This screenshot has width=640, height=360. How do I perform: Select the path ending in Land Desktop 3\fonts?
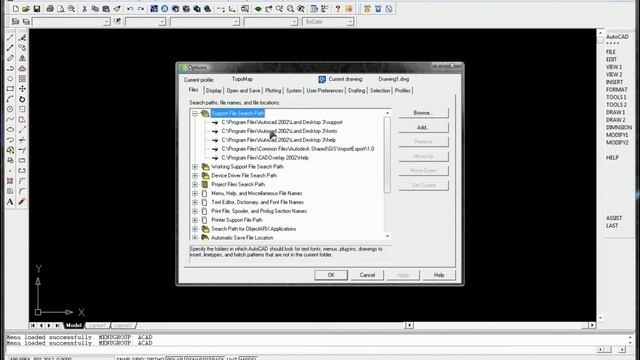pos(279,131)
